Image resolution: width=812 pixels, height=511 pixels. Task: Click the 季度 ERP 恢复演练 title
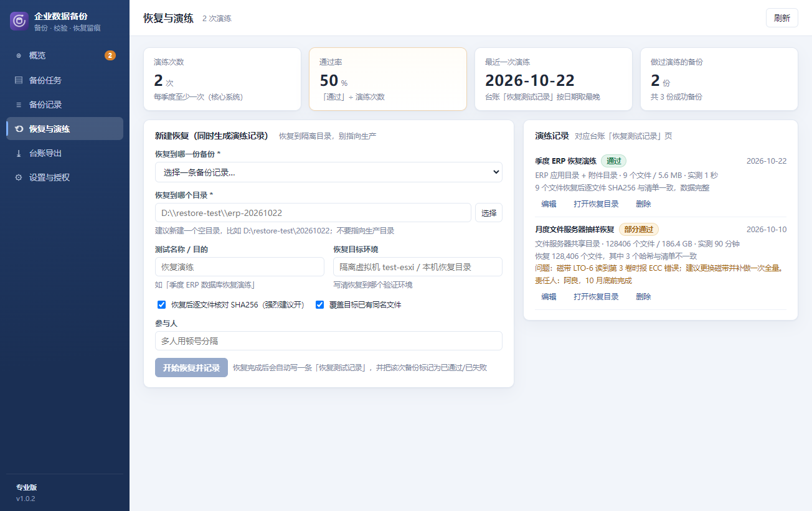pyautogui.click(x=565, y=161)
